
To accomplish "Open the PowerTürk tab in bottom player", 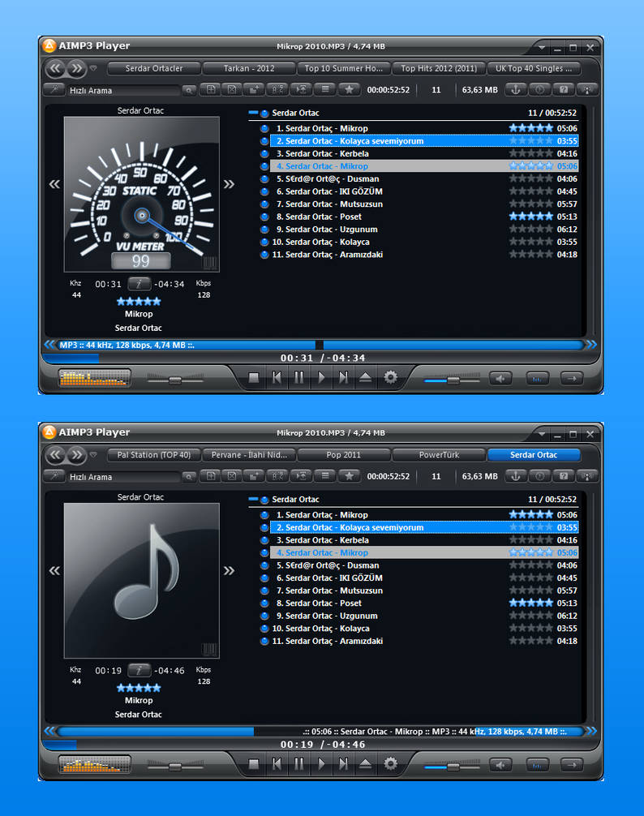I will tap(439, 455).
